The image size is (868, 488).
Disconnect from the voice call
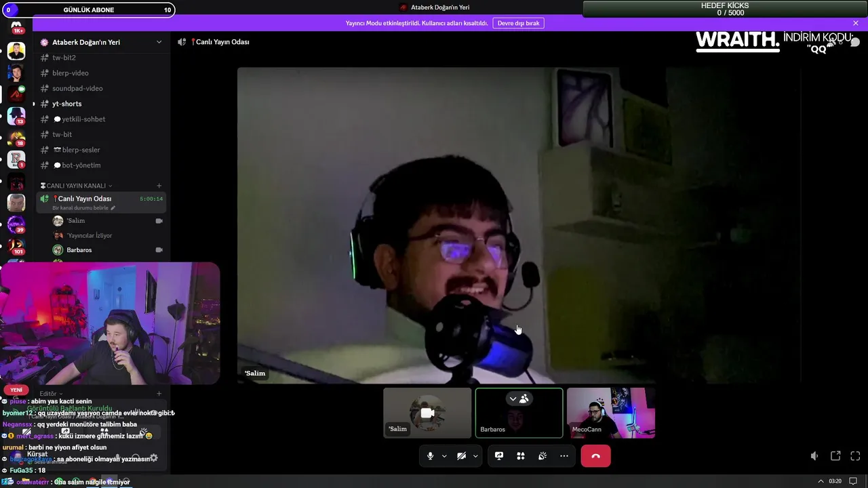point(595,456)
